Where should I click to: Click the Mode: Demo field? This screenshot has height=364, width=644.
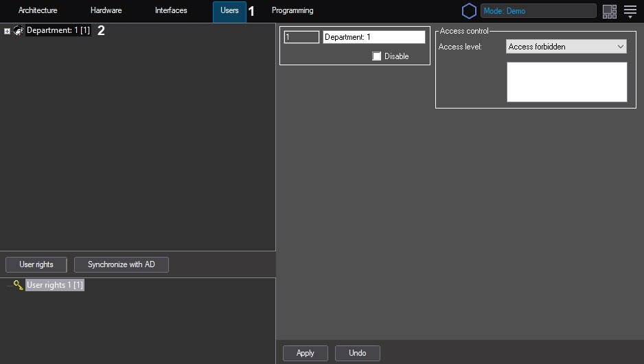point(538,11)
